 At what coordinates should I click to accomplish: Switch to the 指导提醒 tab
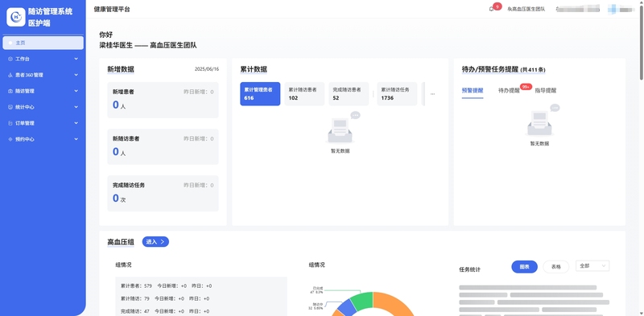coord(546,91)
